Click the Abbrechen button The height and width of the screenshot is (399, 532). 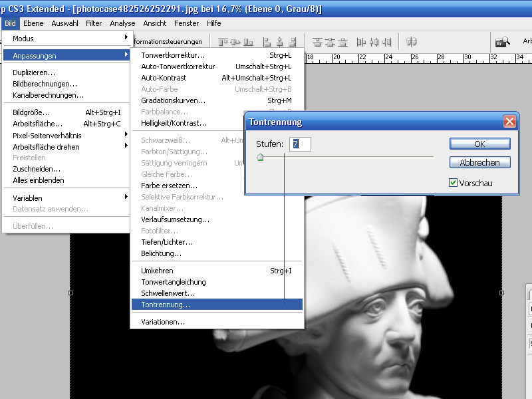(x=479, y=162)
